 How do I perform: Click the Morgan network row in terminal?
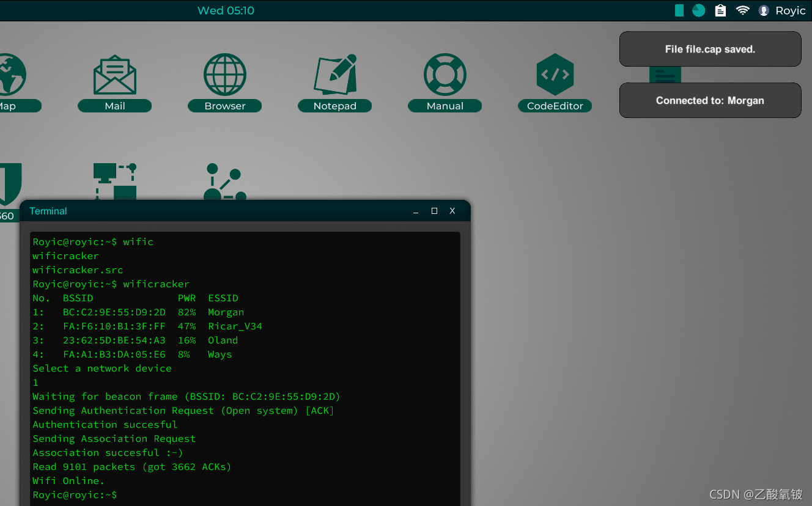coord(138,312)
